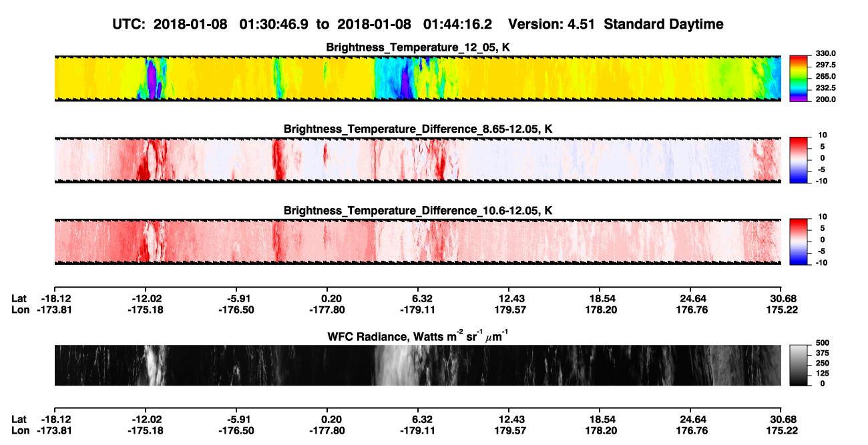Click longitude -176.50 on the bottom axis
Viewport: 868px width, 445px height.
point(236,431)
